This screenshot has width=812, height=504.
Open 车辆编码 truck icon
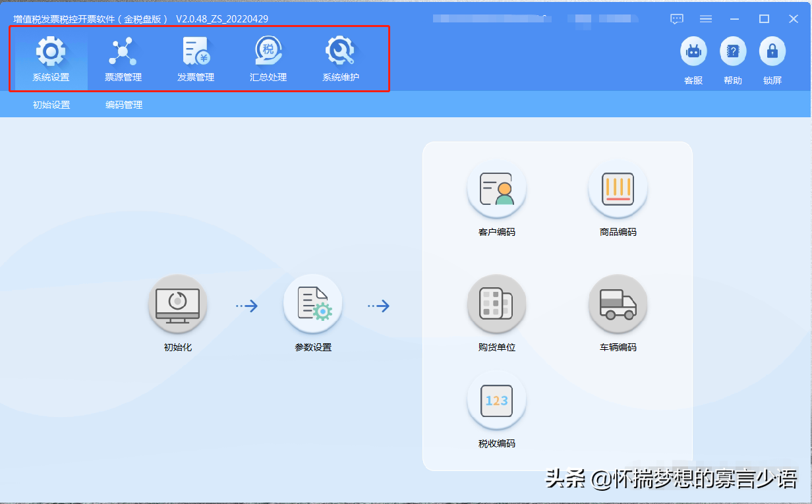[618, 304]
